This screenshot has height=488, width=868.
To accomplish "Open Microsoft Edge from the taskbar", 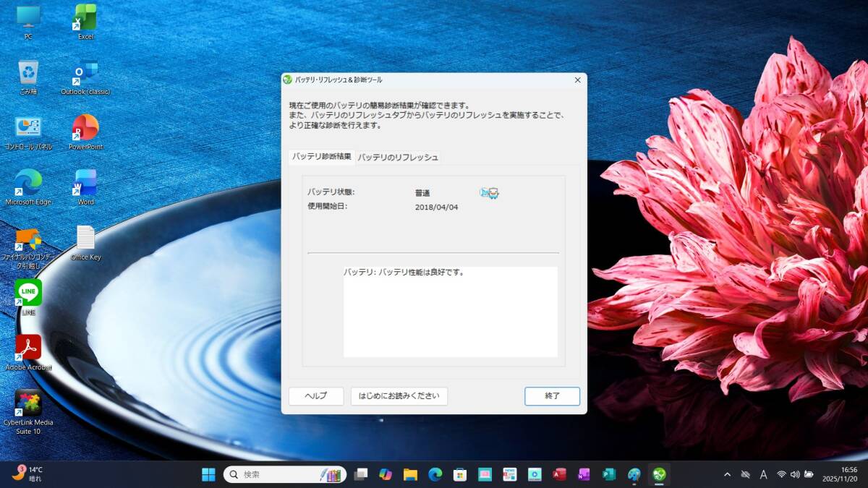I will pyautogui.click(x=435, y=474).
